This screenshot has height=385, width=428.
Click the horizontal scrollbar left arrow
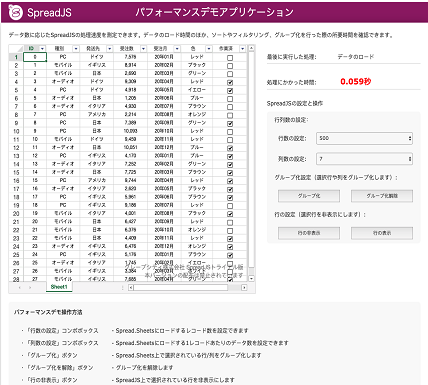click(131, 287)
